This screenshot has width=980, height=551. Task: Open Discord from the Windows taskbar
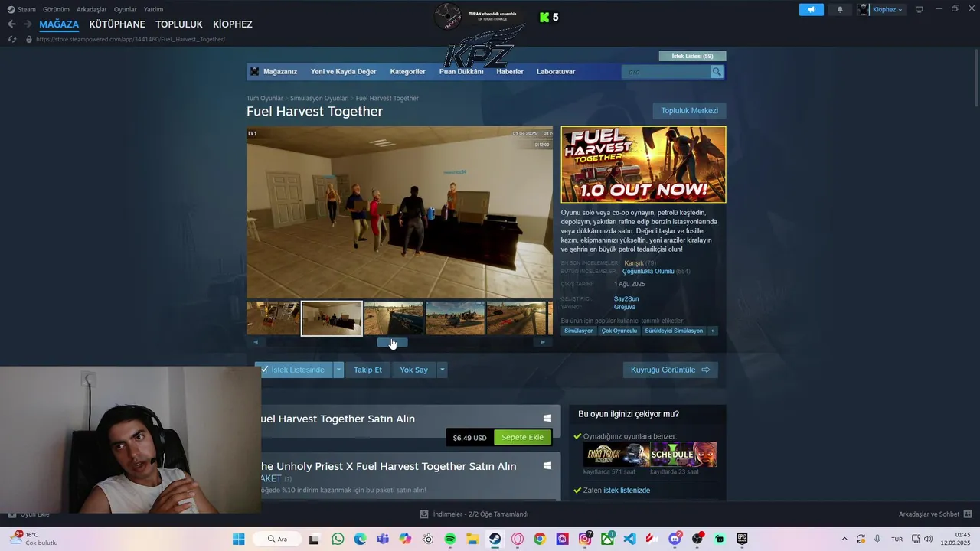(675, 539)
